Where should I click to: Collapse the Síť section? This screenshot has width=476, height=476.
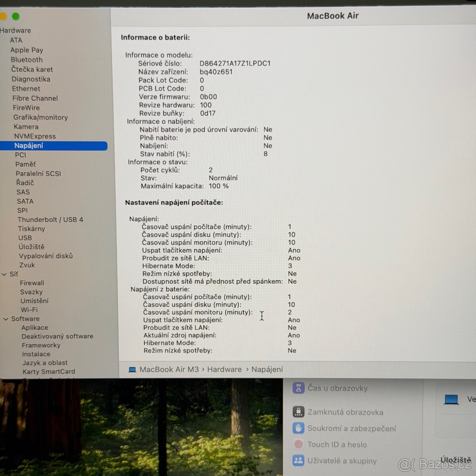click(x=6, y=274)
